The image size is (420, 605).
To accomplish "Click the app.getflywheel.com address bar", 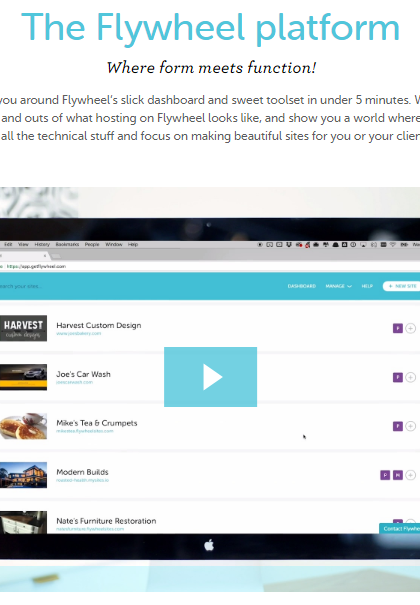I will (x=36, y=266).
